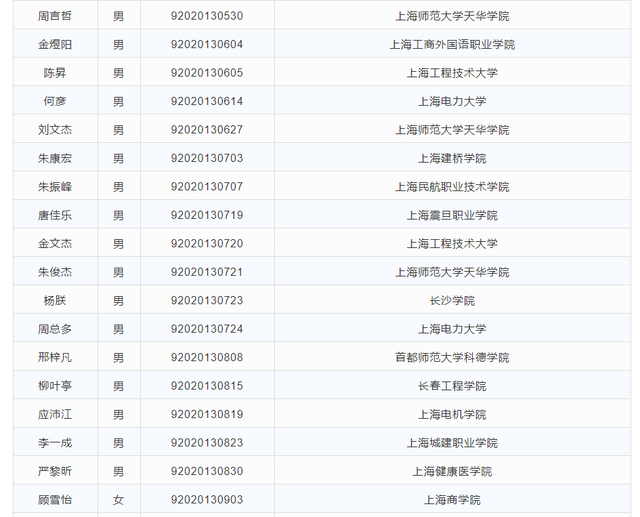Viewport: 640px width, 517px height.
Task: Click 上海工程技术大学 in 陈昇's row
Action: (452, 73)
